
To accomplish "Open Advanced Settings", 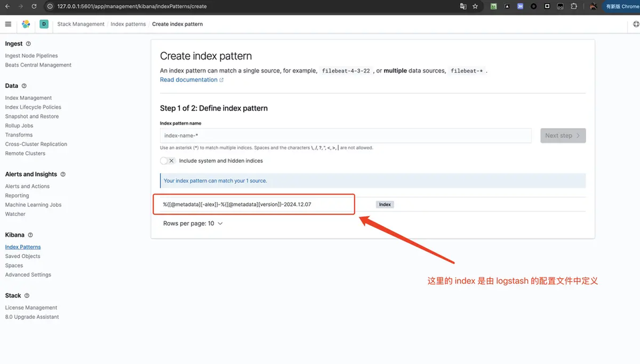I will [x=28, y=275].
